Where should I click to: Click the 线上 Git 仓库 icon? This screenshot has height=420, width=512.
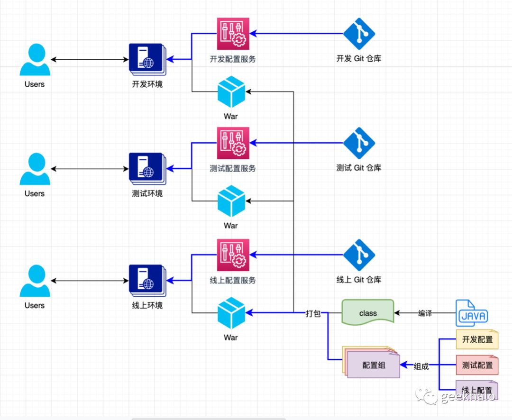click(359, 255)
